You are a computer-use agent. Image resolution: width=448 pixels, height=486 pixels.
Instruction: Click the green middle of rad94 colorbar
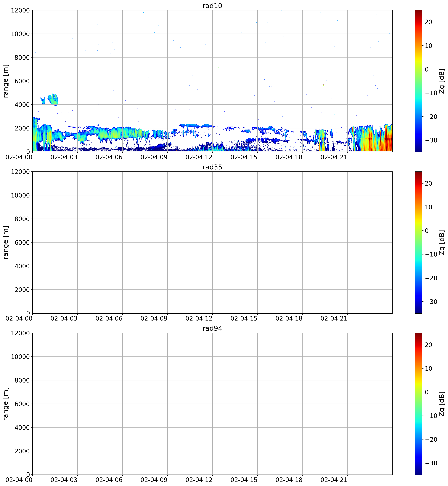(x=418, y=404)
